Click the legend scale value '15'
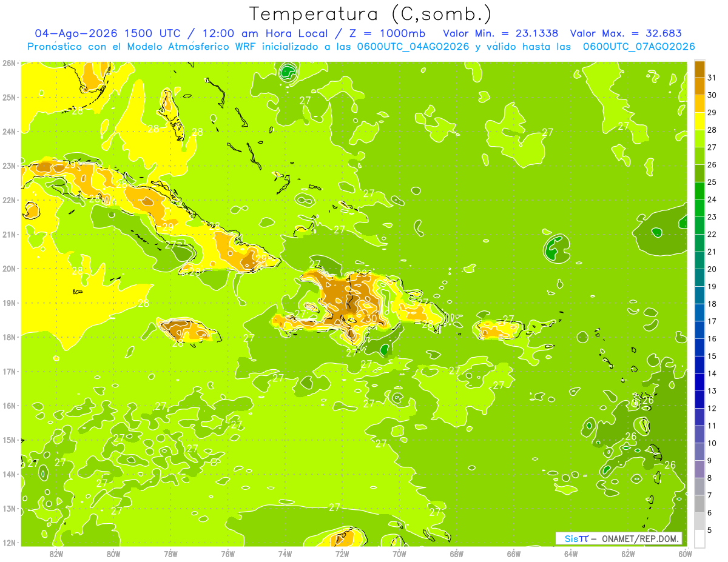 coord(712,356)
